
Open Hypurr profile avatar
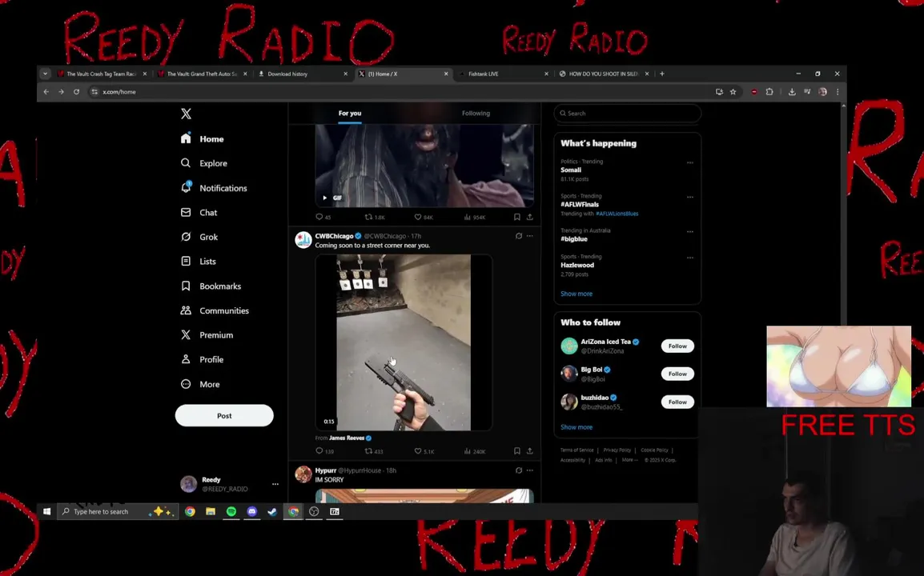point(303,474)
